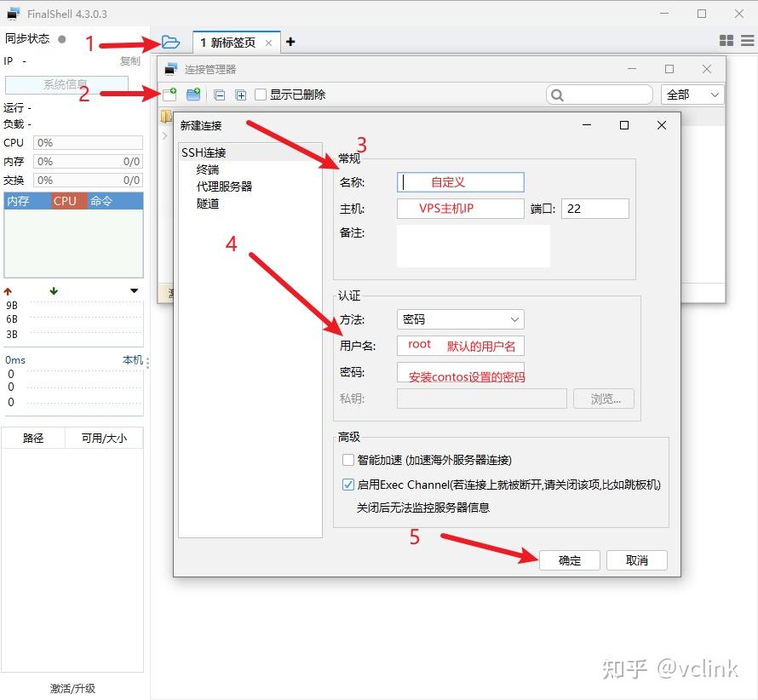Click the 确定 button to confirm

pos(569,560)
